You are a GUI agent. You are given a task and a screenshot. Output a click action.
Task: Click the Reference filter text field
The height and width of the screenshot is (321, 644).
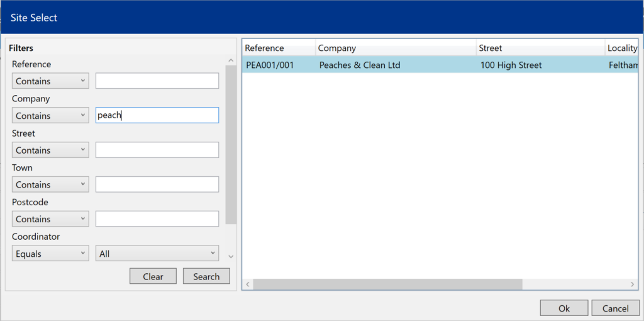click(157, 81)
